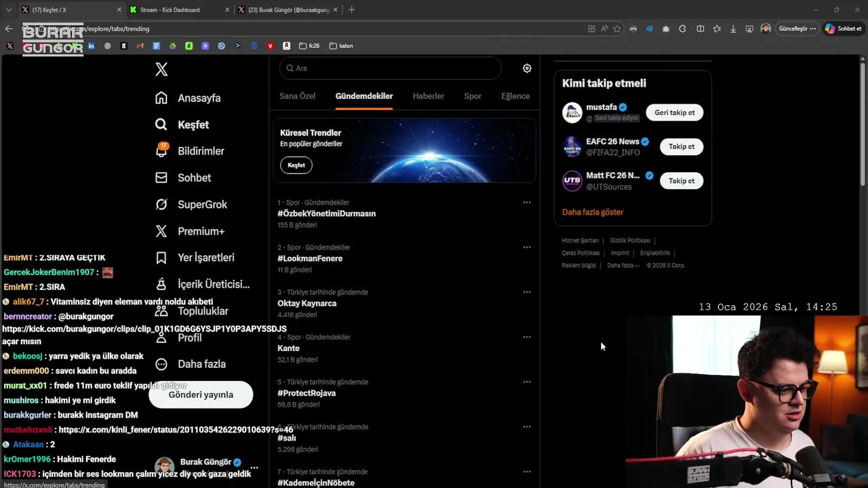The image size is (868, 488).
Task: Select the Gündemdekiler tab
Action: [364, 96]
